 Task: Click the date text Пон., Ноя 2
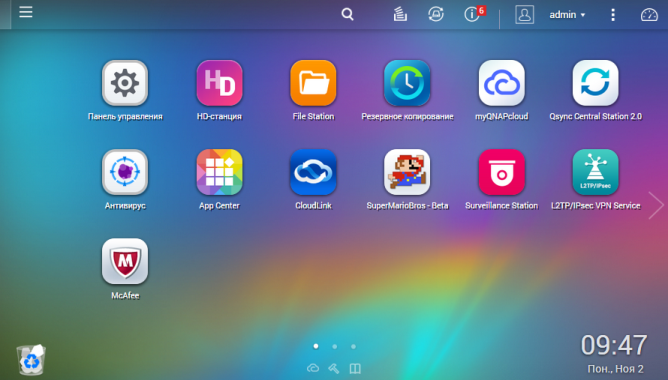[x=615, y=368]
